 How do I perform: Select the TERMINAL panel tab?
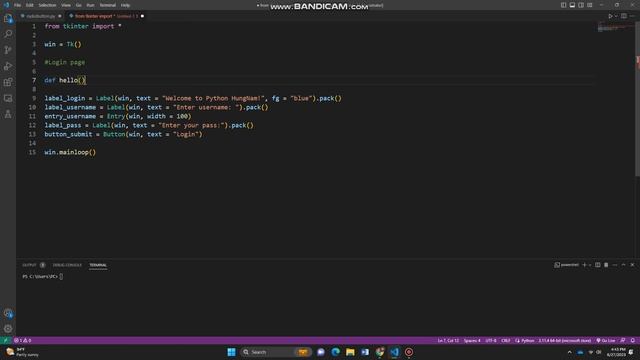(x=98, y=265)
